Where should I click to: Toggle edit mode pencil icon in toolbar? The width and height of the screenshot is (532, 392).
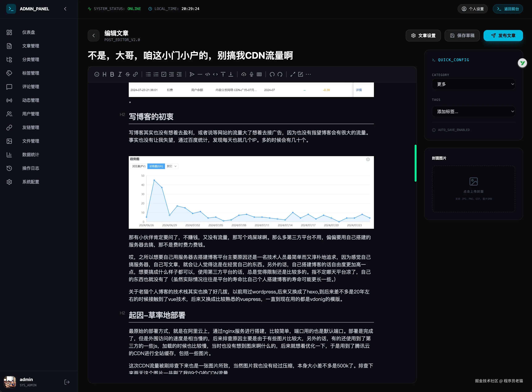301,74
